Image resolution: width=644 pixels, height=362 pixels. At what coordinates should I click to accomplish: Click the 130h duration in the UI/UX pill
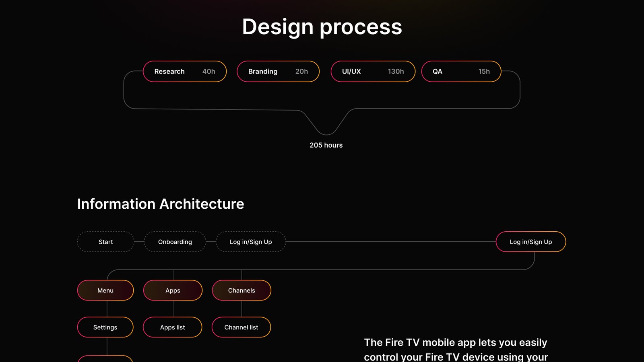[396, 72]
